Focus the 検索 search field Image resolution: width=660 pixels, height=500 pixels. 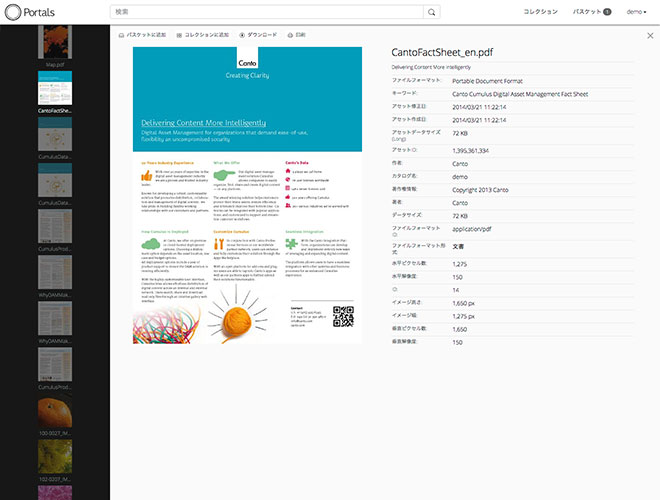point(266,12)
